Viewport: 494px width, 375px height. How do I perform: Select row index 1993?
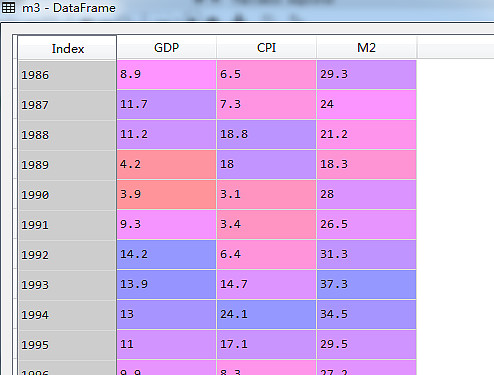pyautogui.click(x=68, y=285)
